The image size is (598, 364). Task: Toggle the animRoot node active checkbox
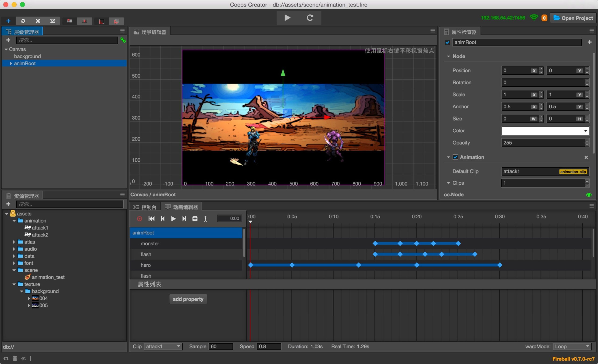tap(447, 42)
